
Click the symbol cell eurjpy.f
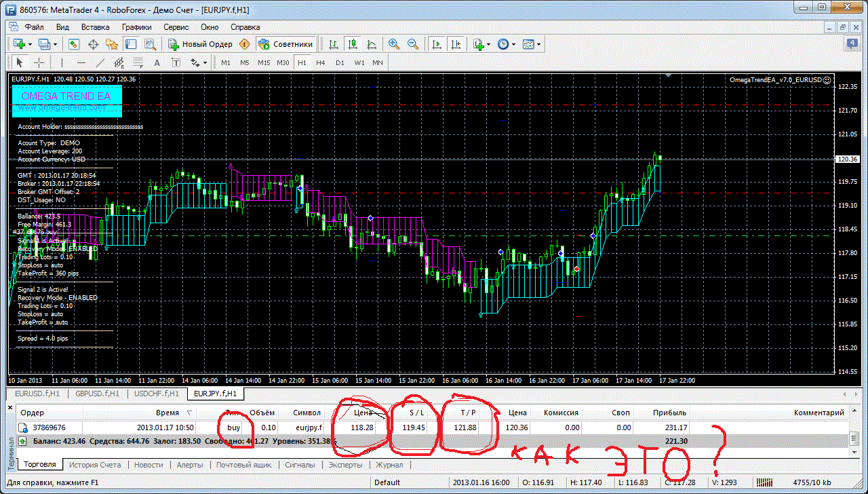click(x=308, y=428)
